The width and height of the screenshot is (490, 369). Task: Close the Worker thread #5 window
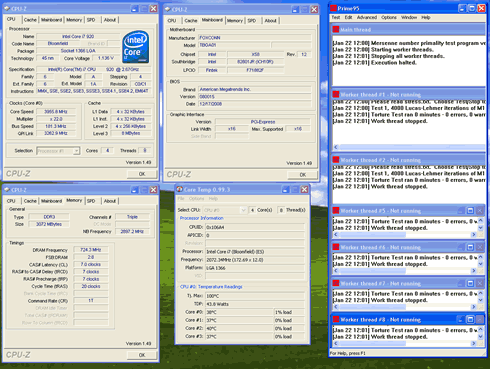pos(479,211)
